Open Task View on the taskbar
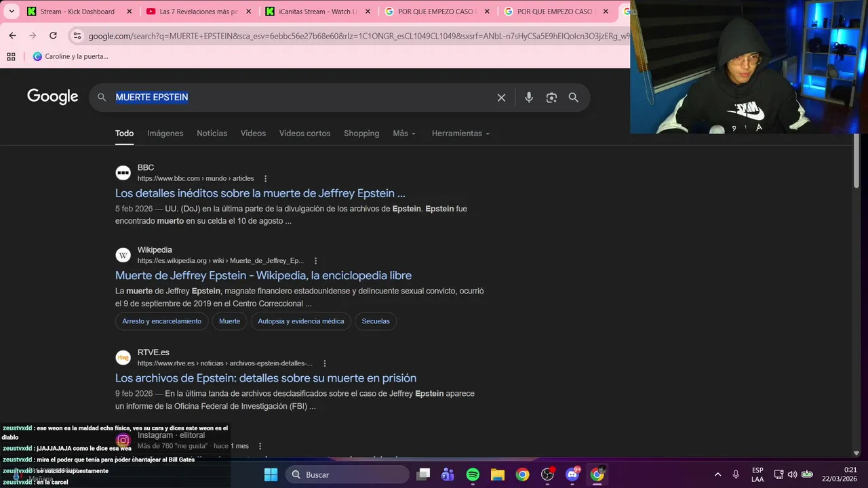 (423, 474)
